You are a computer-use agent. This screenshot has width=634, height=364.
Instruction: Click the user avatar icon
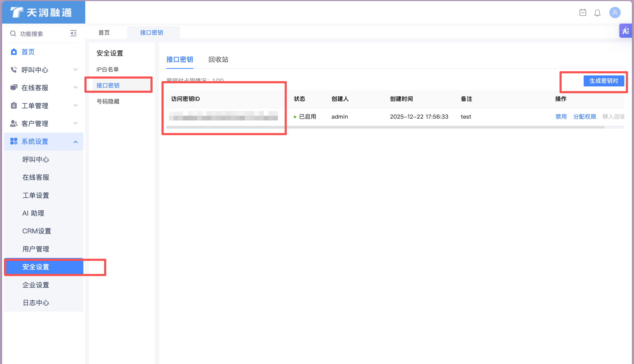tap(615, 13)
